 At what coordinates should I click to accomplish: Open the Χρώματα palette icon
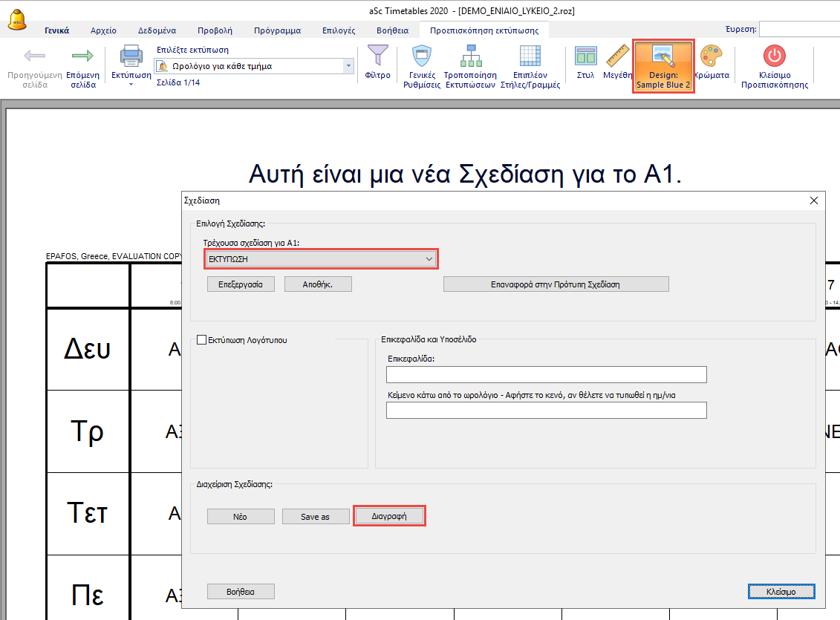point(711,57)
